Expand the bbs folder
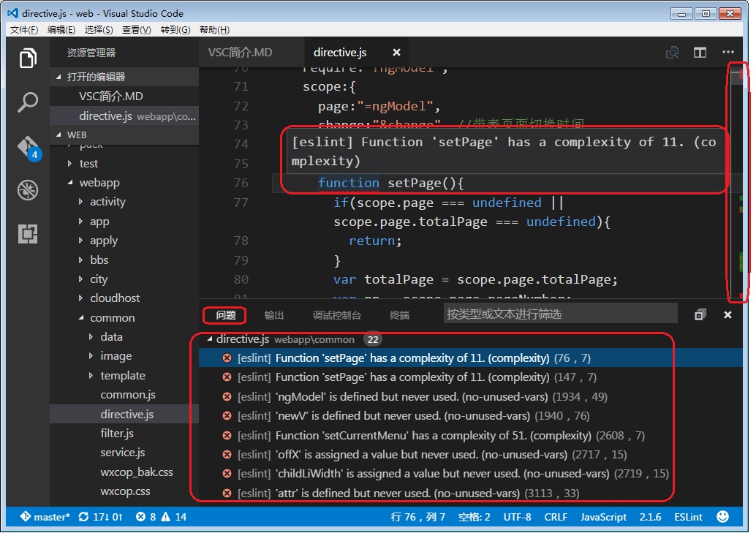Viewport: 756px width, 533px height. pos(80,260)
